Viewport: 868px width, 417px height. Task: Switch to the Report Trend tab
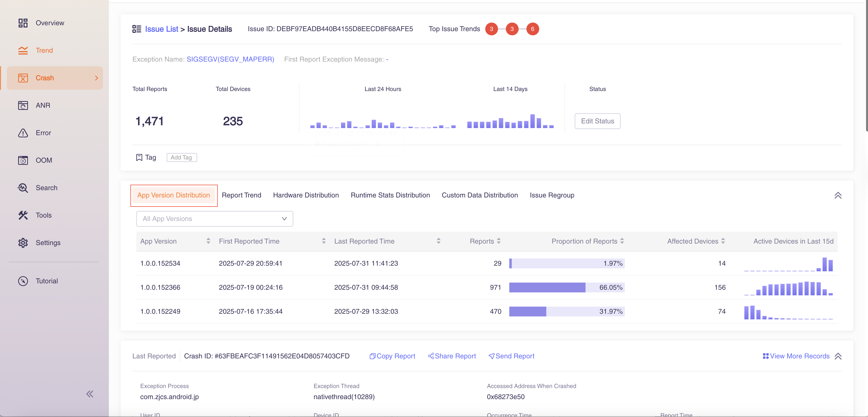pyautogui.click(x=241, y=195)
